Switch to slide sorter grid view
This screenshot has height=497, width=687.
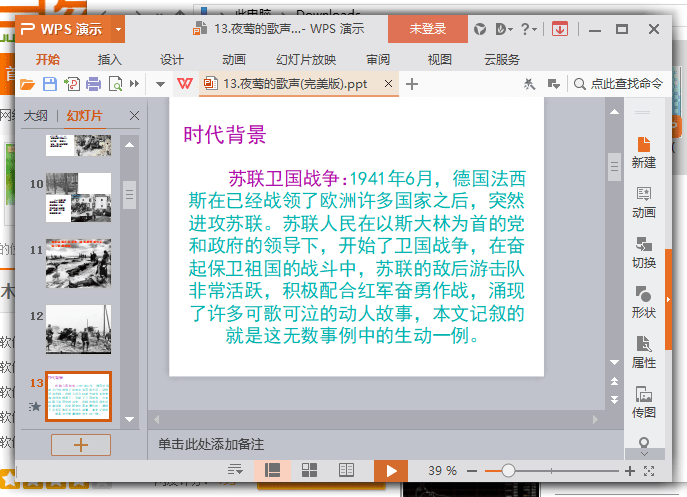click(x=310, y=470)
